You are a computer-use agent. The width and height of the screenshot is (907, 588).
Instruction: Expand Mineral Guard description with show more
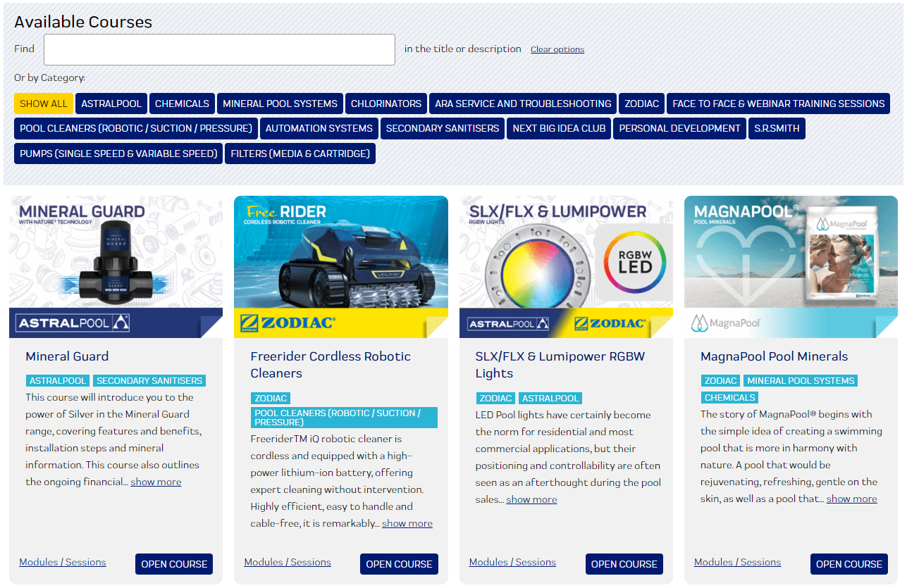click(x=156, y=482)
